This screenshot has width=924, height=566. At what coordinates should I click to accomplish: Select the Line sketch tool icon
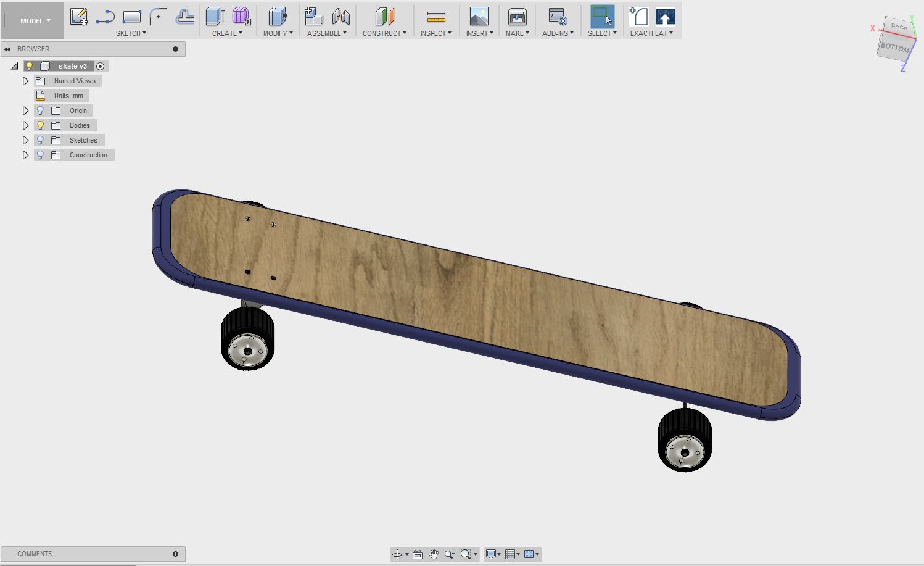point(105,17)
